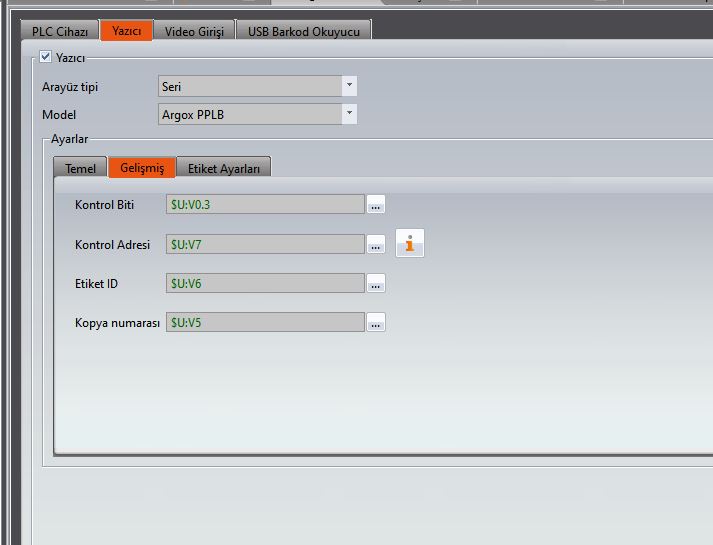Toggle the Yazıcı checkbox

45,57
